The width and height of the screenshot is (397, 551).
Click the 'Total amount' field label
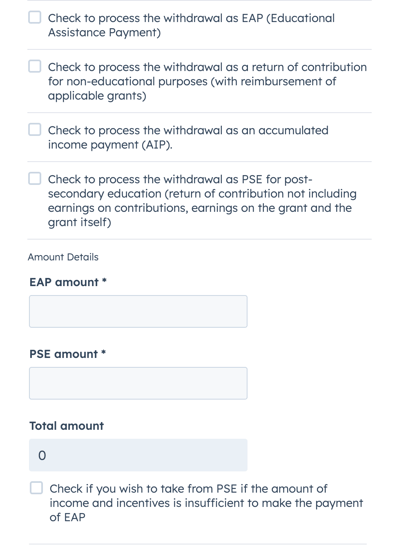click(x=67, y=426)
